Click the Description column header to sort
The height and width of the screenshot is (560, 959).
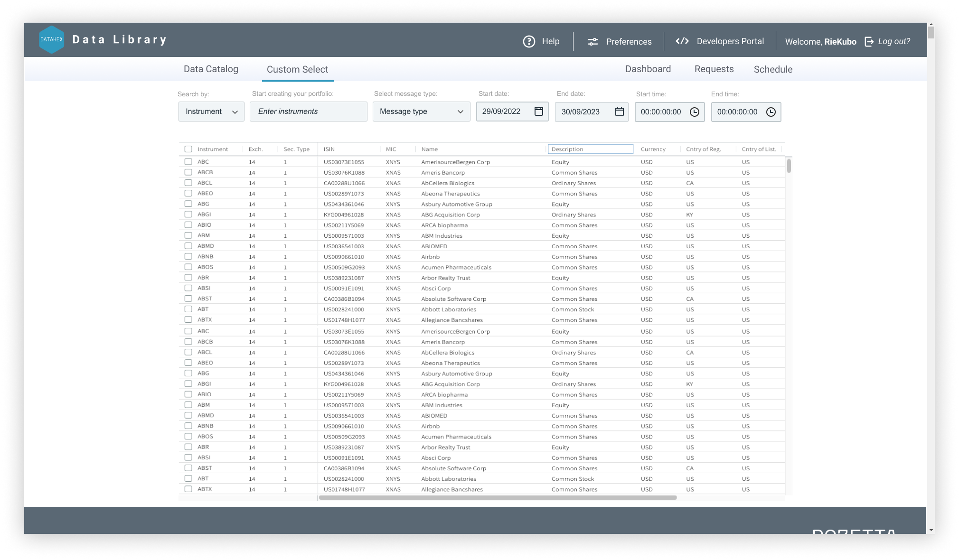[x=591, y=149]
